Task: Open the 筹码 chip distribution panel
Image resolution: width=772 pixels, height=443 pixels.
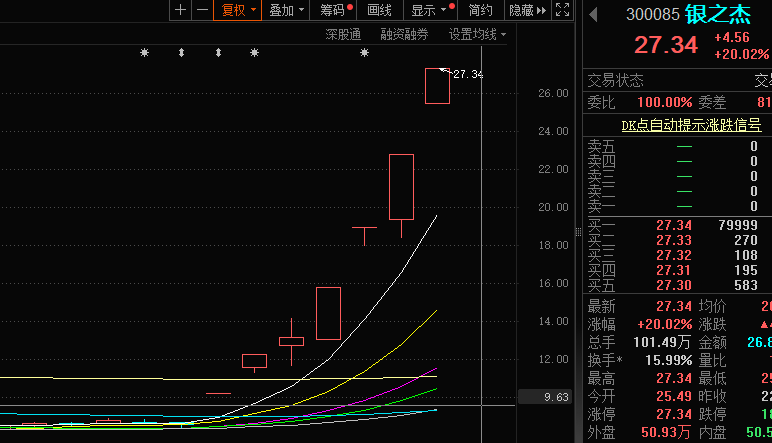Action: point(335,10)
